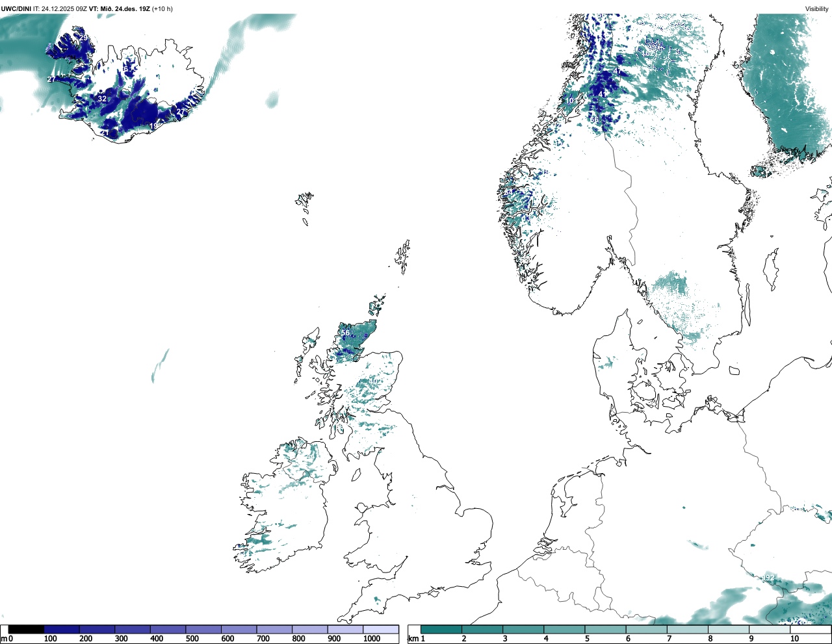Image resolution: width=832 pixels, height=644 pixels.
Task: Click the '41' value over Scandinavia
Action: [x=603, y=95]
